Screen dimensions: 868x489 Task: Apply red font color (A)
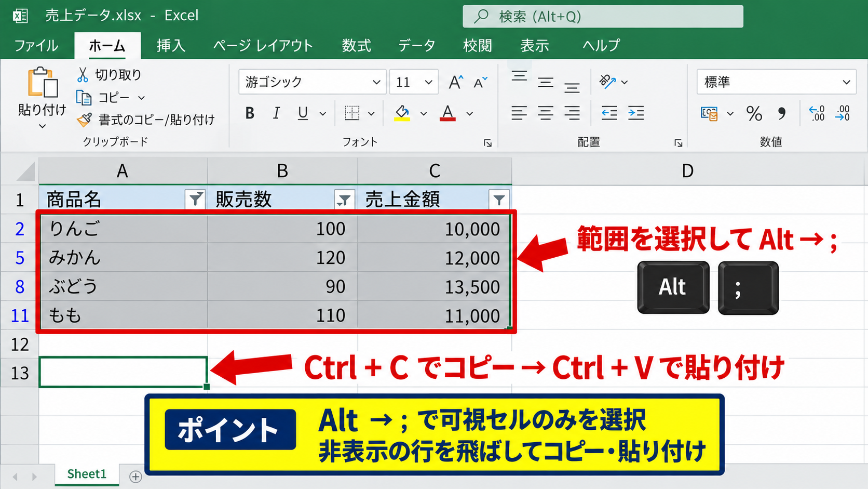(447, 113)
